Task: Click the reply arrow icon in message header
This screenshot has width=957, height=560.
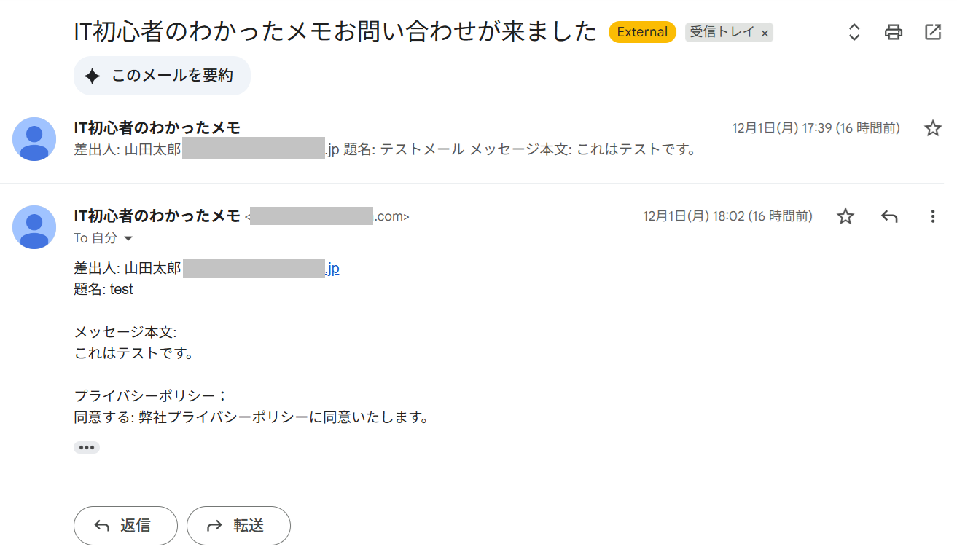Action: point(888,216)
